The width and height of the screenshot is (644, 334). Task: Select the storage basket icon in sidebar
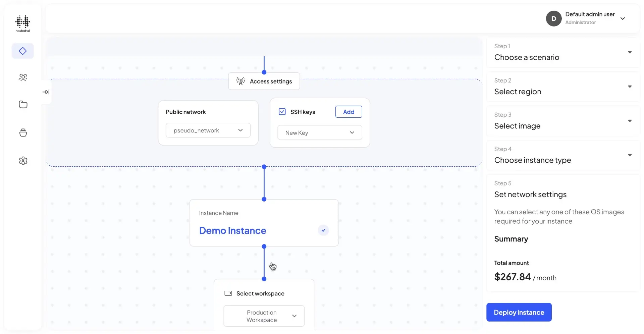pyautogui.click(x=23, y=132)
